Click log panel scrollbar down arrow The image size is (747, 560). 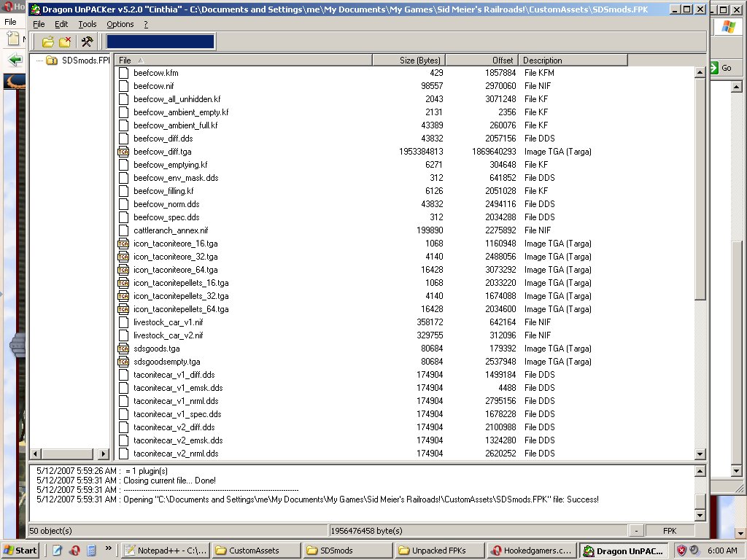pyautogui.click(x=700, y=515)
